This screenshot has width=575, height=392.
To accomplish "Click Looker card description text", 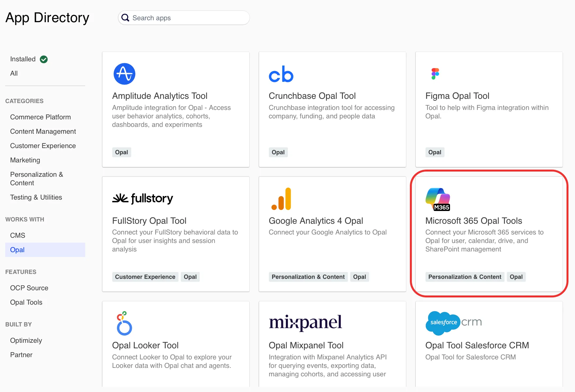I will (172, 361).
